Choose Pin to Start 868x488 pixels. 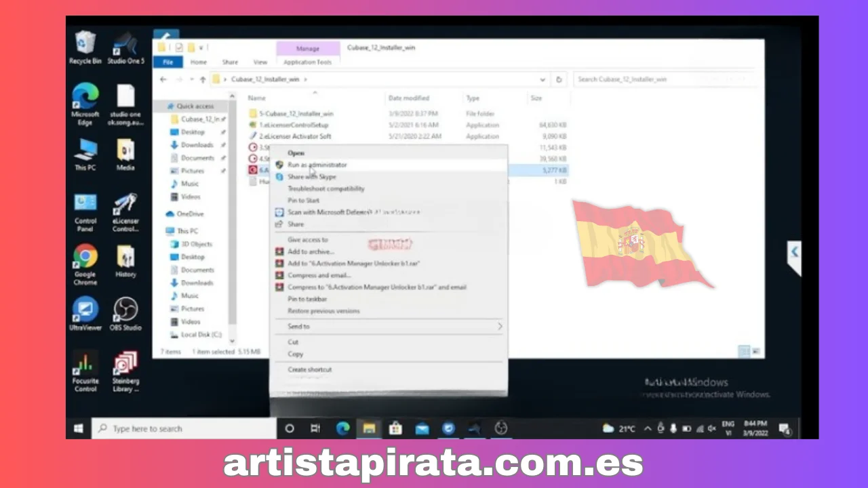[388, 201]
